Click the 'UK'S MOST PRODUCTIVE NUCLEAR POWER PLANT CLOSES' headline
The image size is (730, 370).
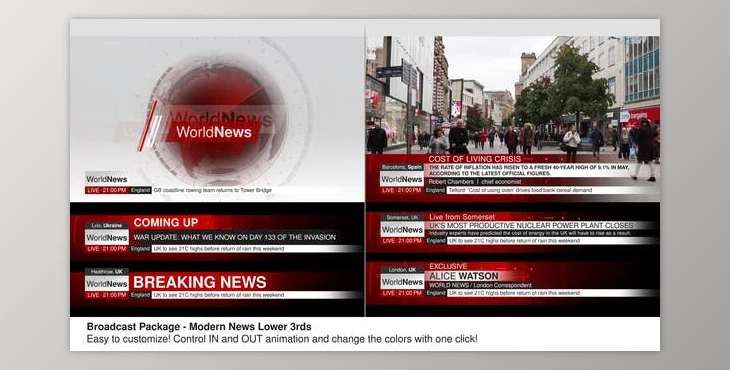[x=531, y=225]
